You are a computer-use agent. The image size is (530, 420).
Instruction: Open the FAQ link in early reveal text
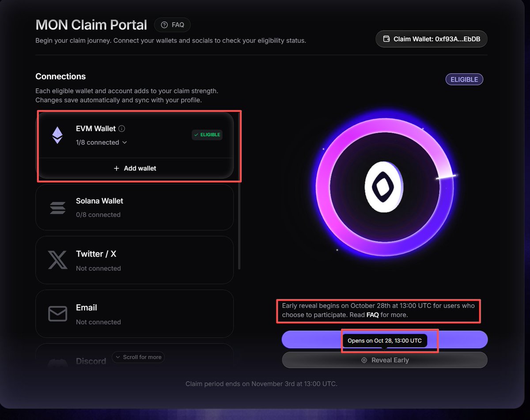(x=372, y=315)
